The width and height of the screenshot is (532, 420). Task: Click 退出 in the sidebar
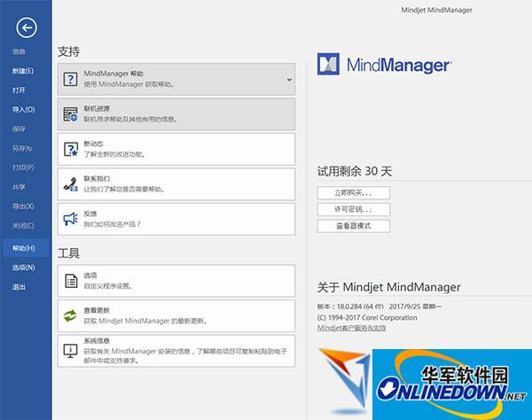19,287
